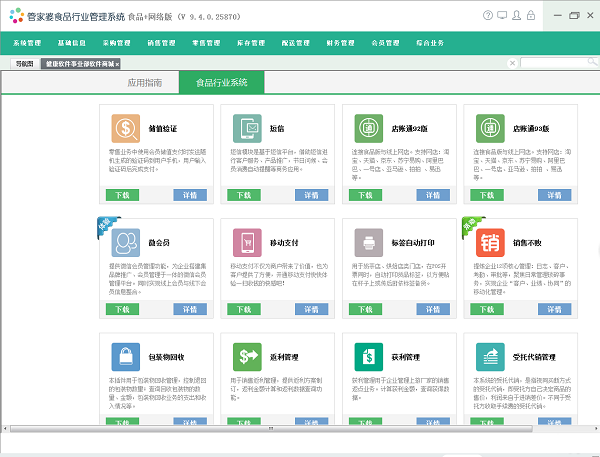Open the 系统管理 menu
The height and width of the screenshot is (457, 600).
(x=27, y=44)
